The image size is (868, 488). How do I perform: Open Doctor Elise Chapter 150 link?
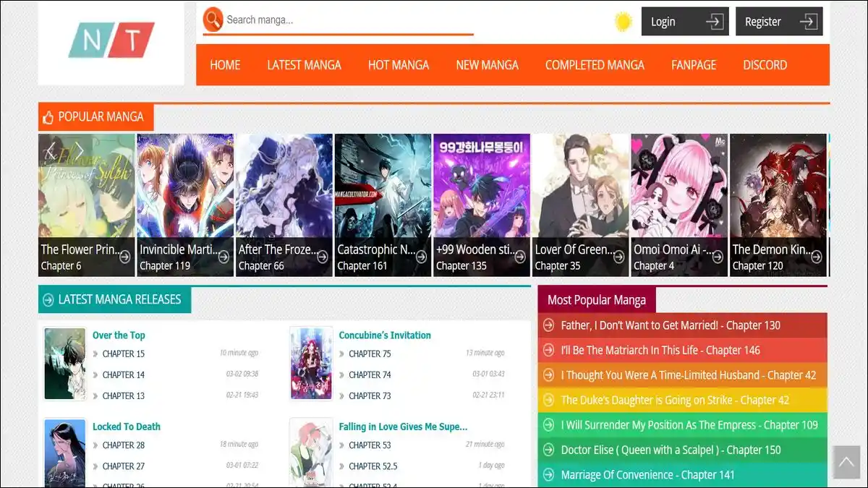(671, 450)
